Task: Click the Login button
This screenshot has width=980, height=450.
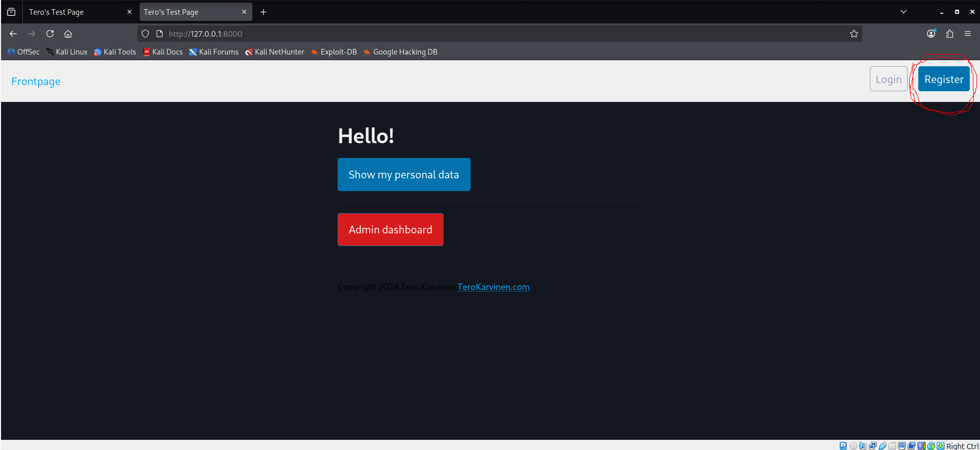Action: [x=888, y=80]
